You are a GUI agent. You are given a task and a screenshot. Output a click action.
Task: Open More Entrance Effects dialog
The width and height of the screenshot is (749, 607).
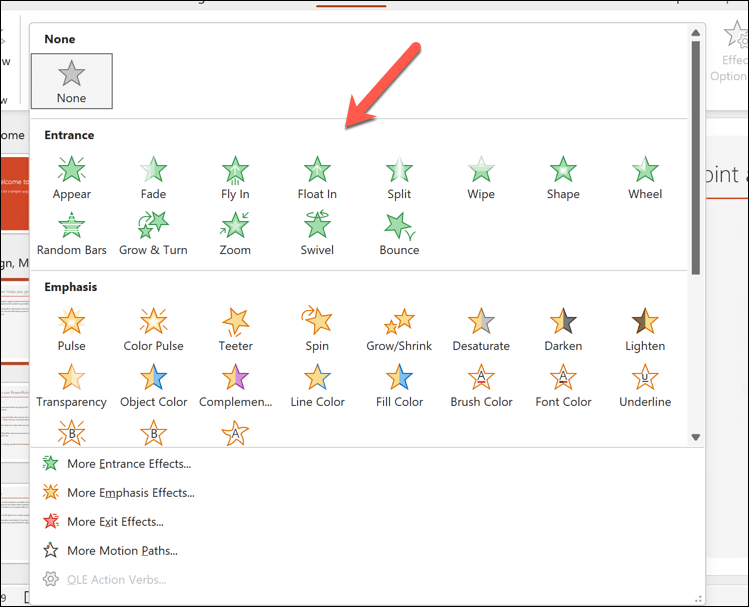[x=128, y=463]
